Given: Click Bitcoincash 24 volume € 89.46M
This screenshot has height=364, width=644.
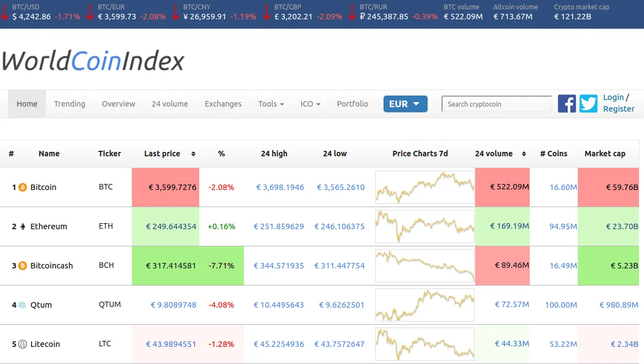Looking at the screenshot, I should pyautogui.click(x=512, y=265).
